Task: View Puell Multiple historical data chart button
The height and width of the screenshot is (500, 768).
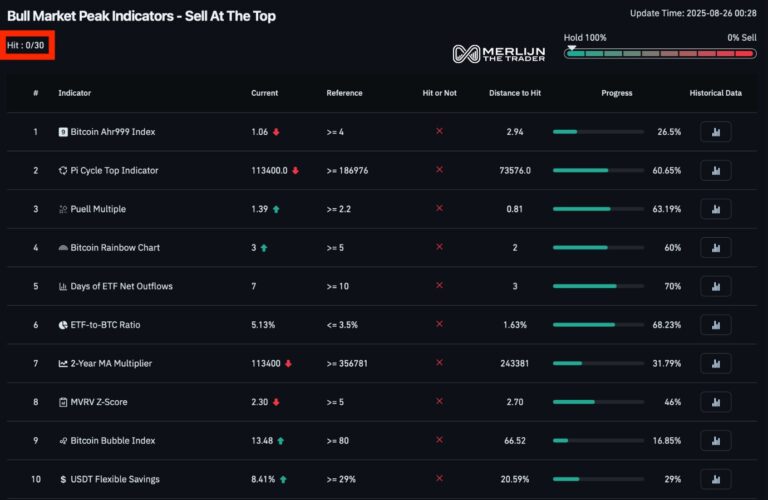Action: [716, 209]
